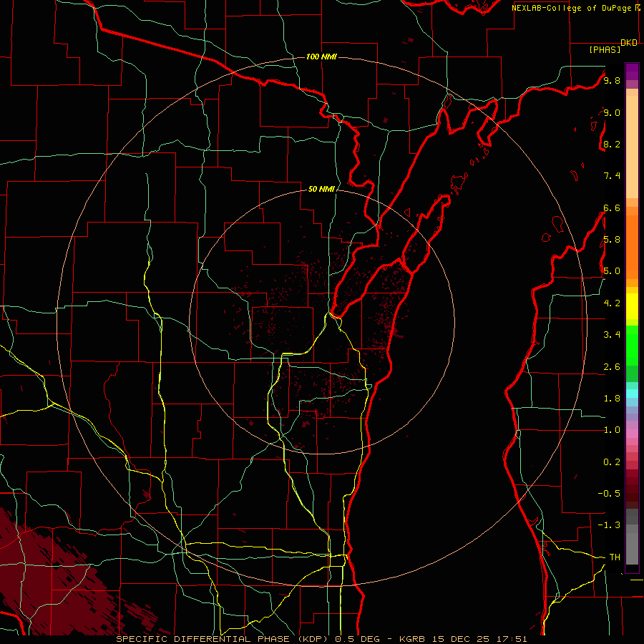
Task: Click the 50 NMI range ring label
Action: [x=321, y=189]
